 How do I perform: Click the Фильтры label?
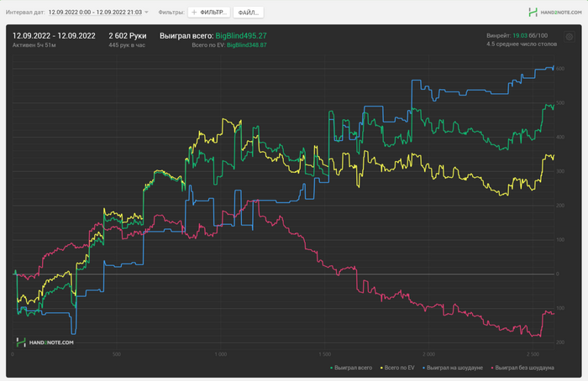point(171,13)
